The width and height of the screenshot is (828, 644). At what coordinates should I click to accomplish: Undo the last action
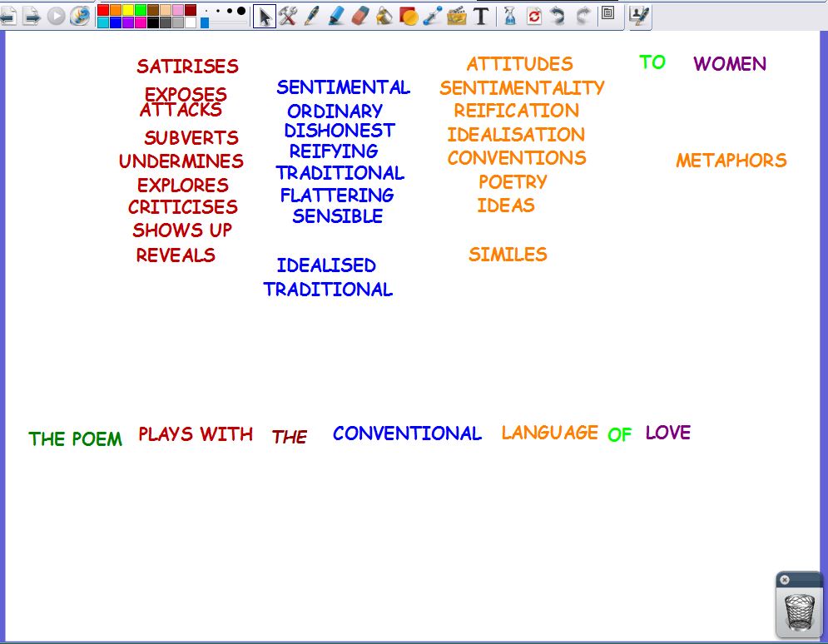point(558,16)
